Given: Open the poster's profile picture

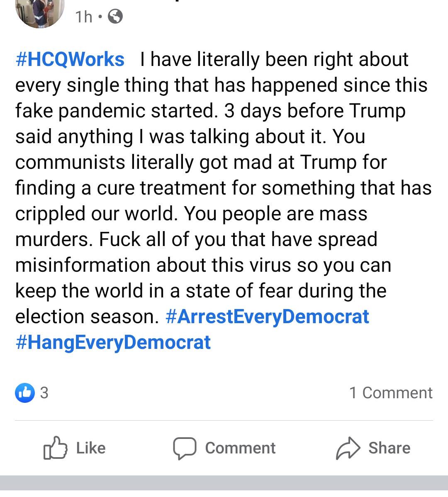Looking at the screenshot, I should coord(39,13).
